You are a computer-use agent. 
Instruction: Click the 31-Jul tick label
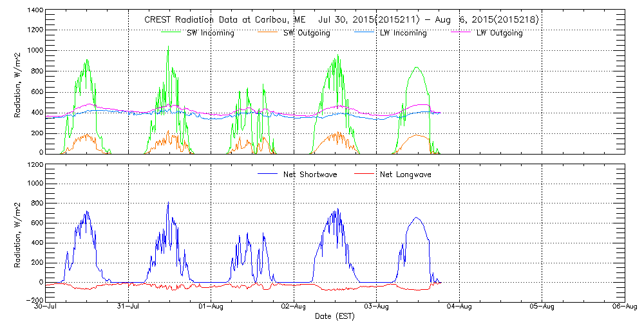tap(129, 307)
